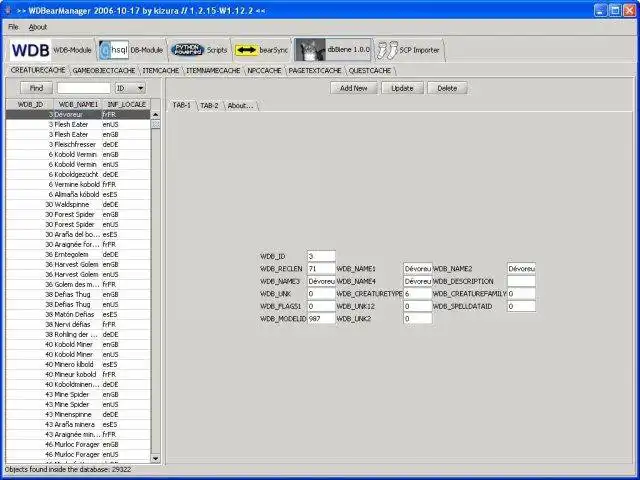Viewport: 640px width, 480px height.
Task: Select the bearSync tab with arrow icon
Action: (x=261, y=50)
